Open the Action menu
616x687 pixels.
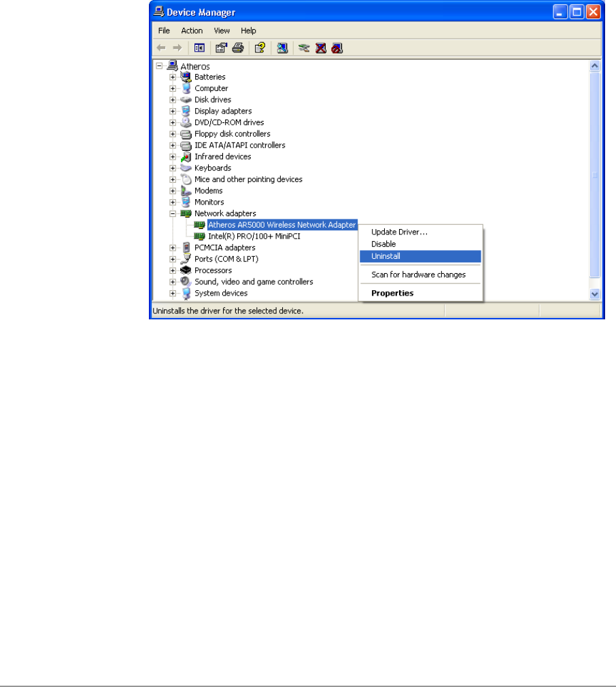[192, 31]
